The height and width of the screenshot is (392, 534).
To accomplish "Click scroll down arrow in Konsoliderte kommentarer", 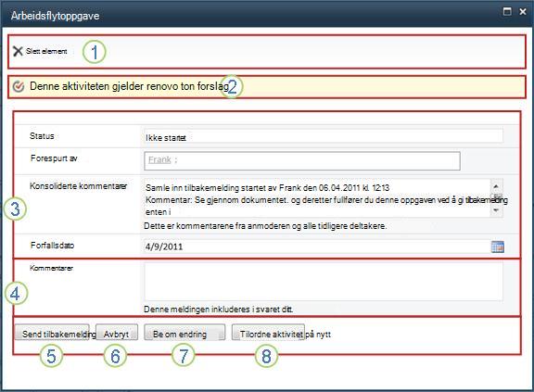I will tap(496, 210).
